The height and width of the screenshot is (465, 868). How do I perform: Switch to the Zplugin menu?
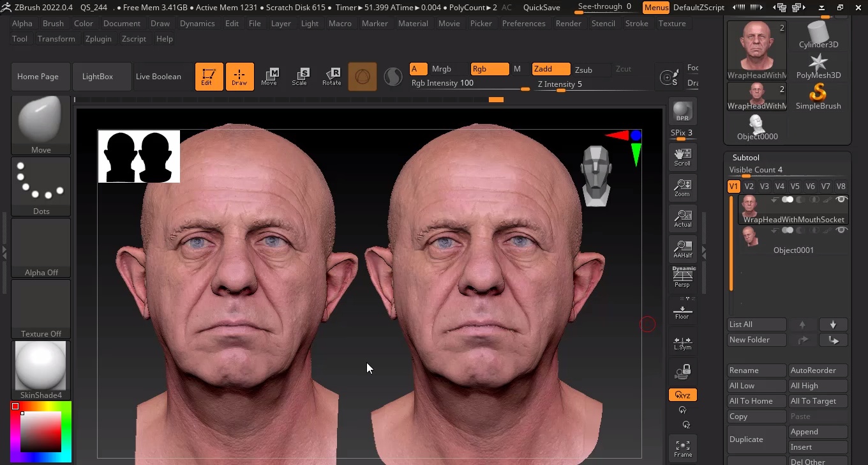click(98, 38)
